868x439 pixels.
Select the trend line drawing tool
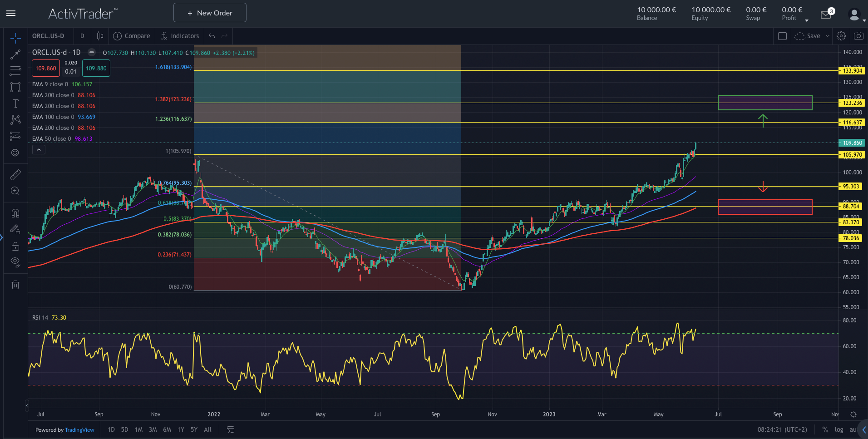15,54
